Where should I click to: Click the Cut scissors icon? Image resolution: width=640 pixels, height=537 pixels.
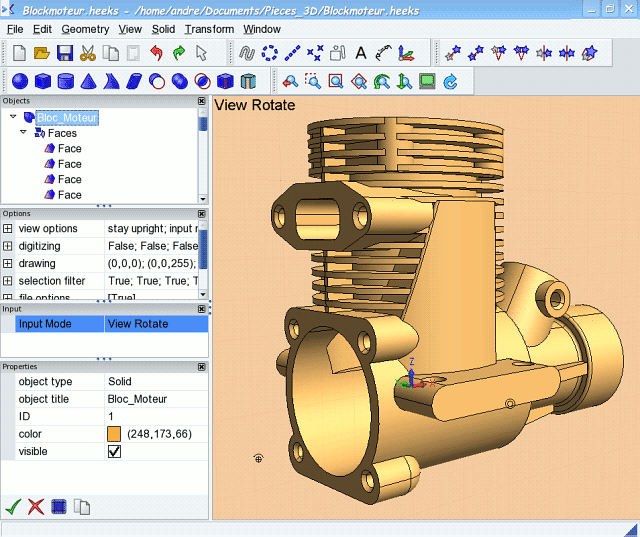[x=88, y=53]
